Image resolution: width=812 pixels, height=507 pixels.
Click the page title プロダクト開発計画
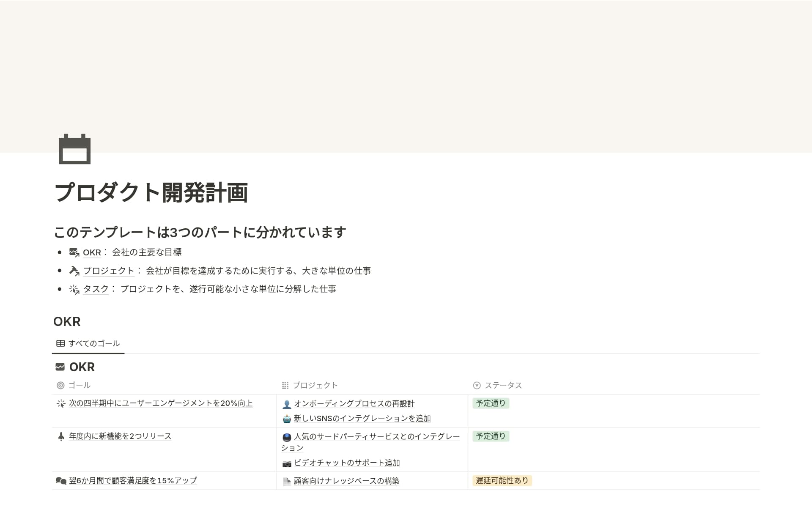(151, 192)
